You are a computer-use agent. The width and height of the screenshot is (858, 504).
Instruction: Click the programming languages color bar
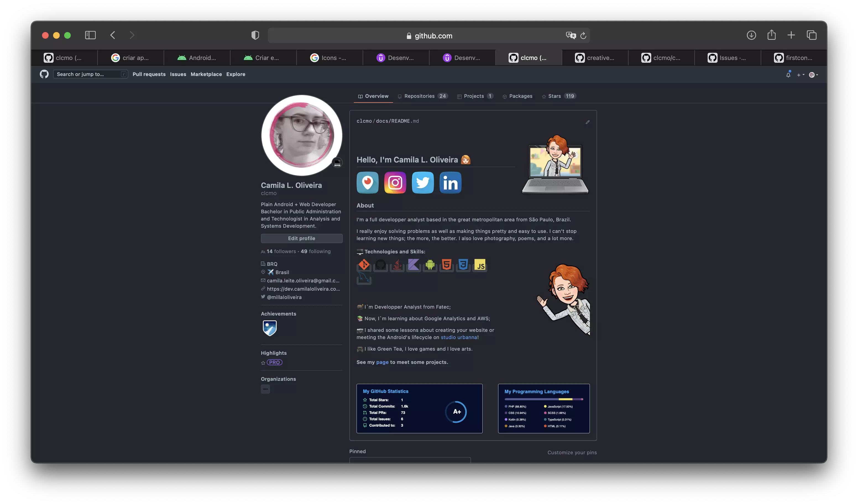coord(543,399)
